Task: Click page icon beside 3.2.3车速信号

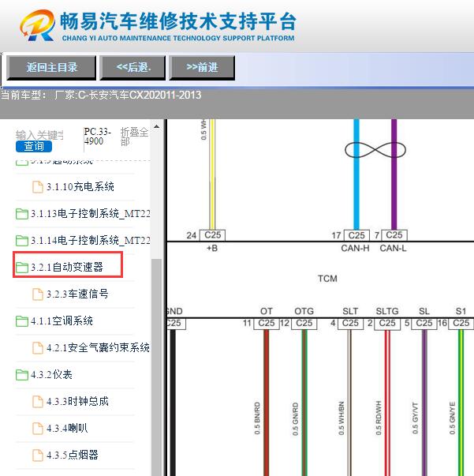Action: [38, 294]
